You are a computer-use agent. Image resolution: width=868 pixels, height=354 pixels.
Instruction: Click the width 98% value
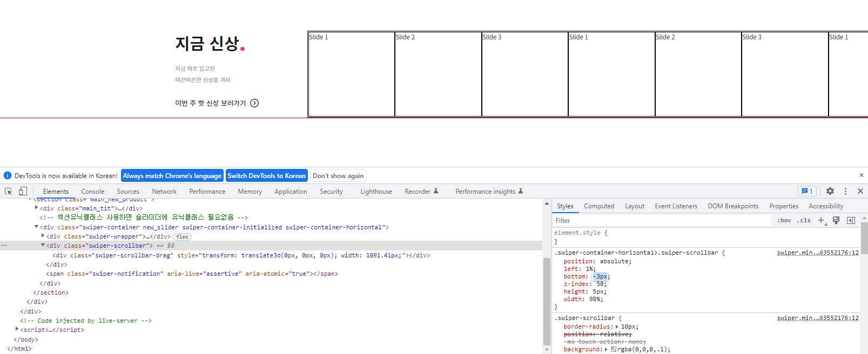pos(594,299)
